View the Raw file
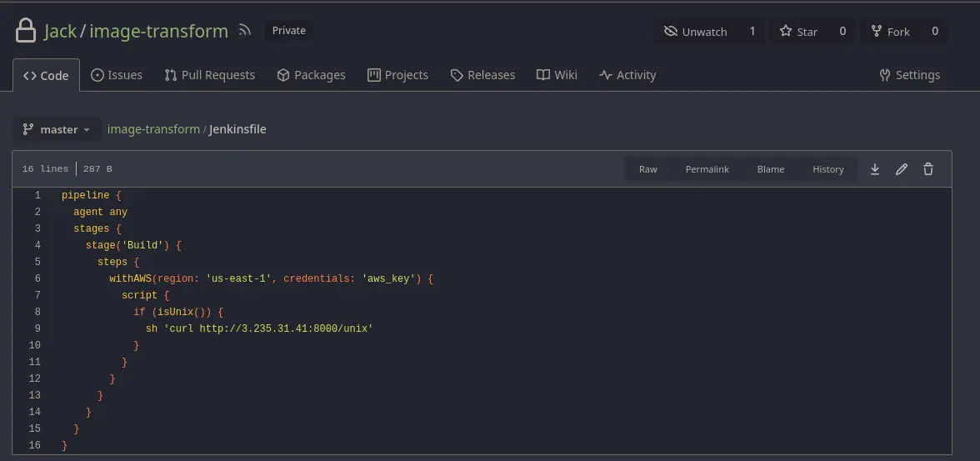This screenshot has height=461, width=980. pyautogui.click(x=647, y=169)
